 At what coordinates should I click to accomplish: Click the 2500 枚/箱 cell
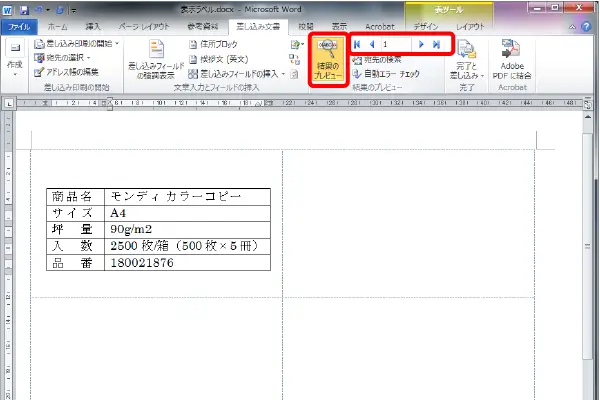pyautogui.click(x=188, y=246)
